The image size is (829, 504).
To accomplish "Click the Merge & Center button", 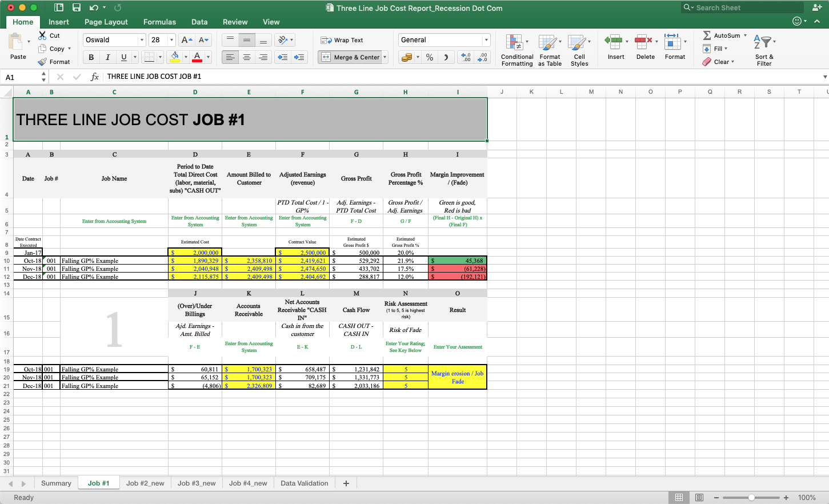I will [350, 57].
